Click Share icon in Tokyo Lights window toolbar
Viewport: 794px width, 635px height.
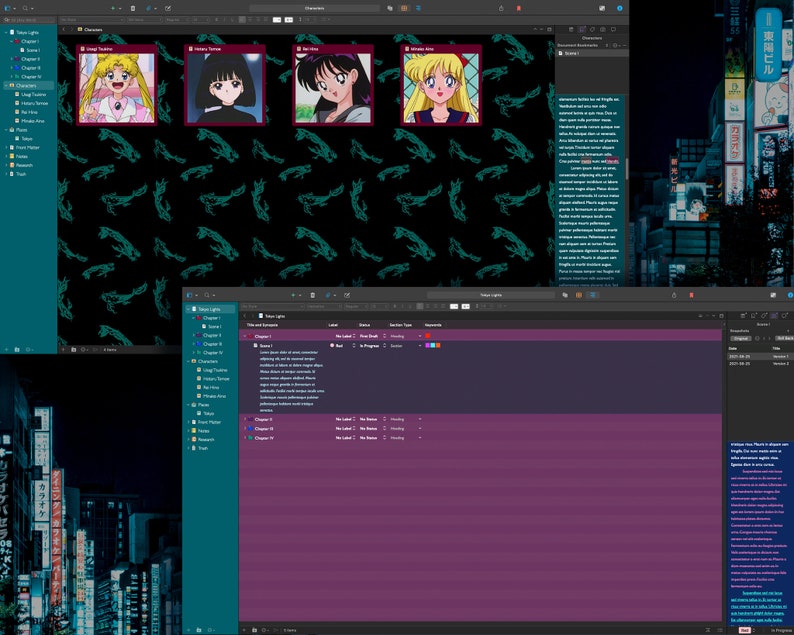point(674,295)
